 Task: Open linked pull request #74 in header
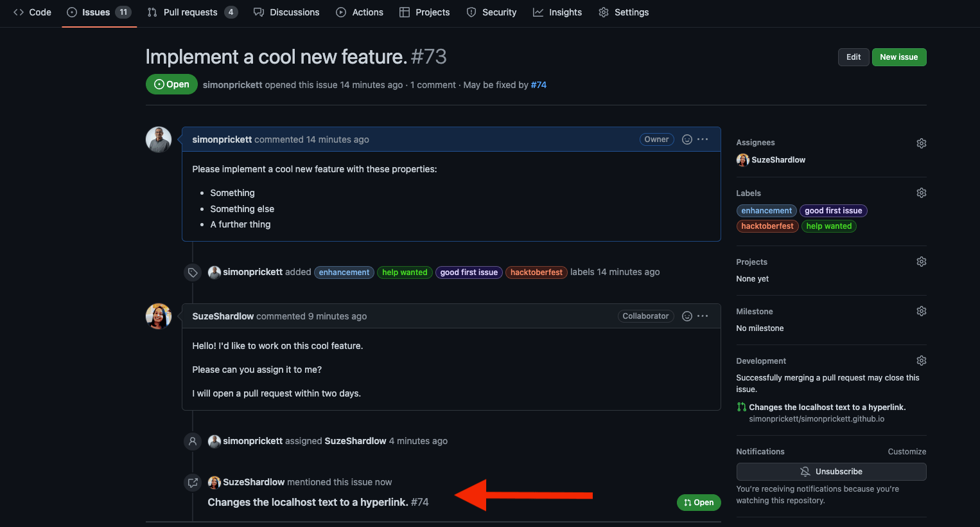click(538, 85)
